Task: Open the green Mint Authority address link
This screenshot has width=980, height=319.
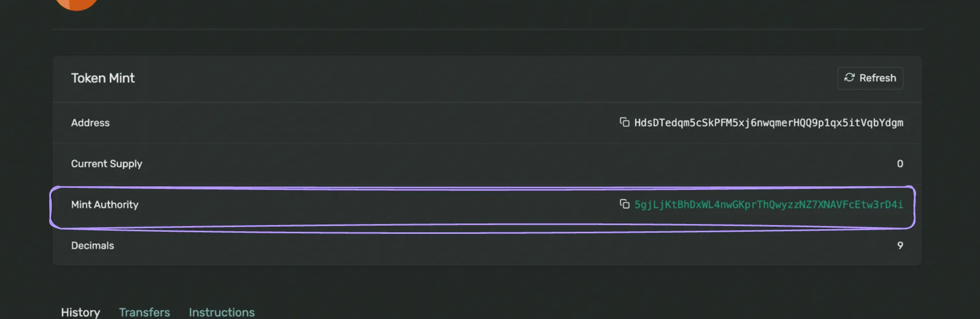Action: (x=769, y=204)
